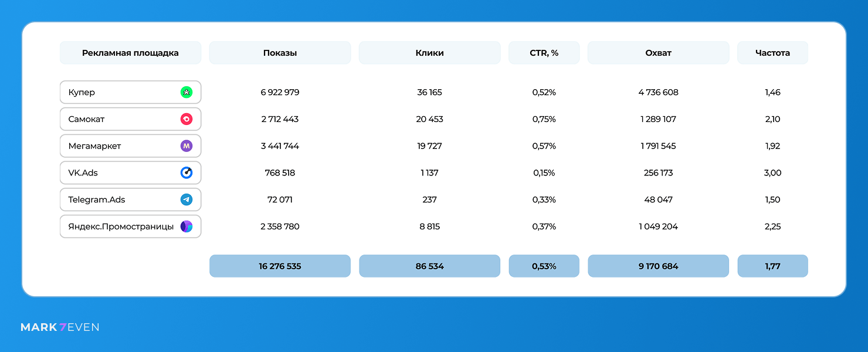
Task: Click the total clicks cell 86 534
Action: pyautogui.click(x=429, y=266)
